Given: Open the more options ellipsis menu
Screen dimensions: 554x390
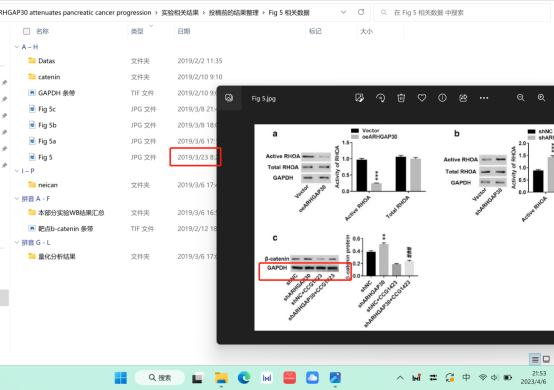Looking at the screenshot, I should click(484, 98).
